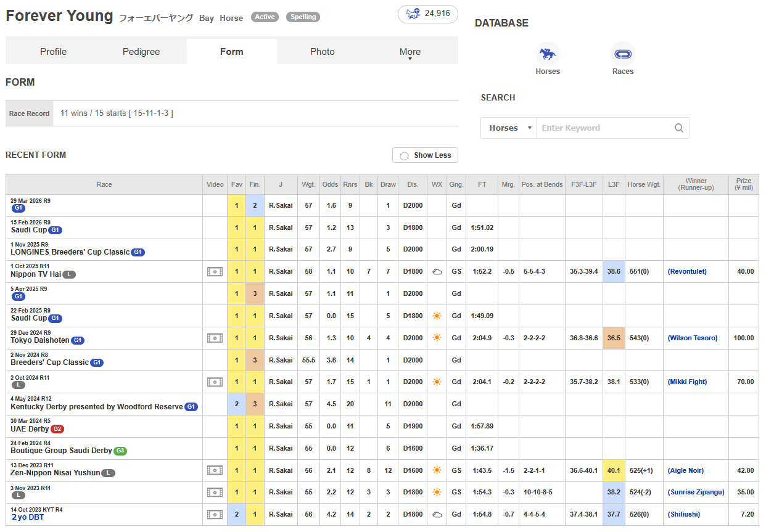Click the search magnifier icon
The width and height of the screenshot is (766, 532).
click(x=678, y=128)
